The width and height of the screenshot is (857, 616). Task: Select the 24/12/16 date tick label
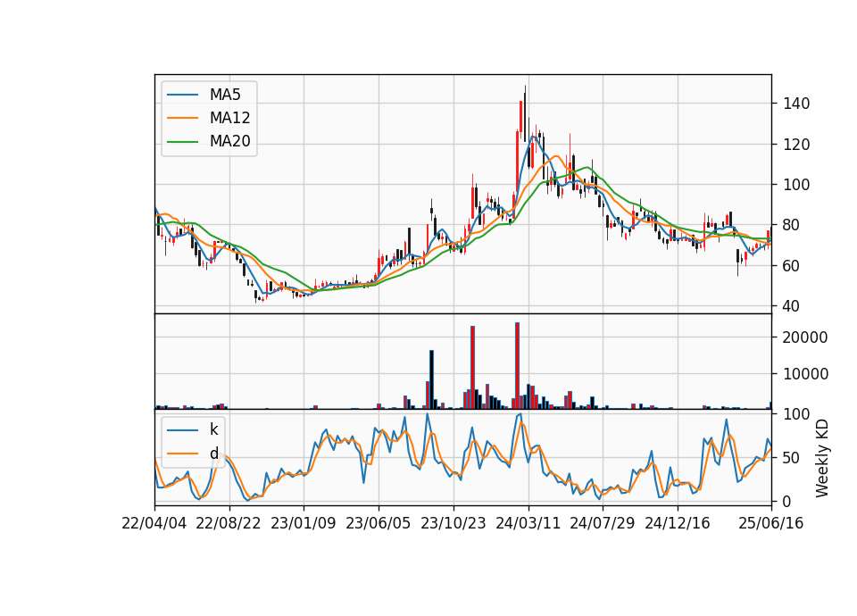pos(678,523)
